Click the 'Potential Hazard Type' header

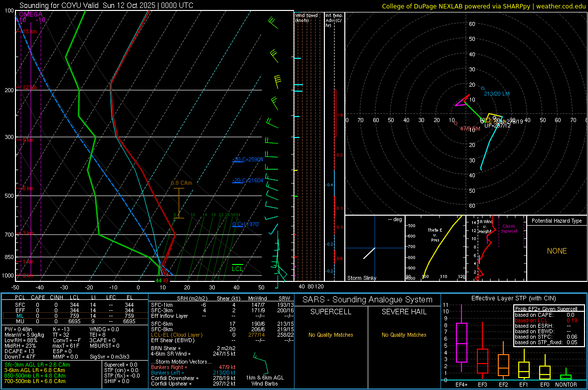click(557, 221)
